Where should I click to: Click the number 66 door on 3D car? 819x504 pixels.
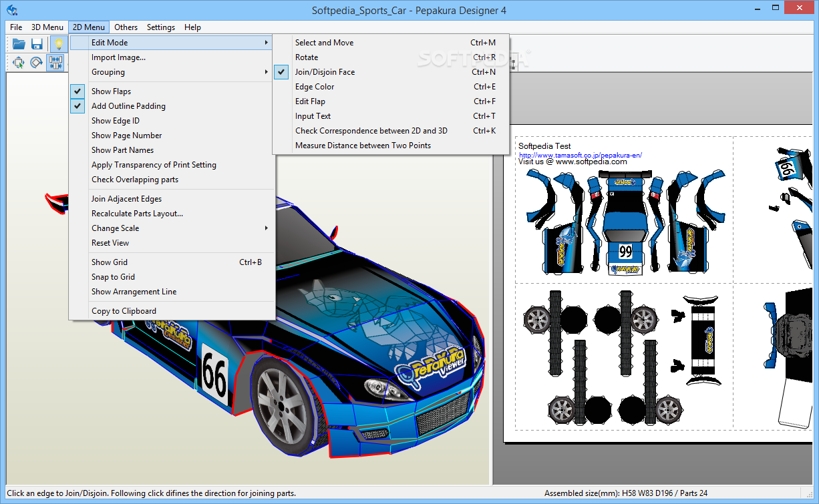click(214, 378)
